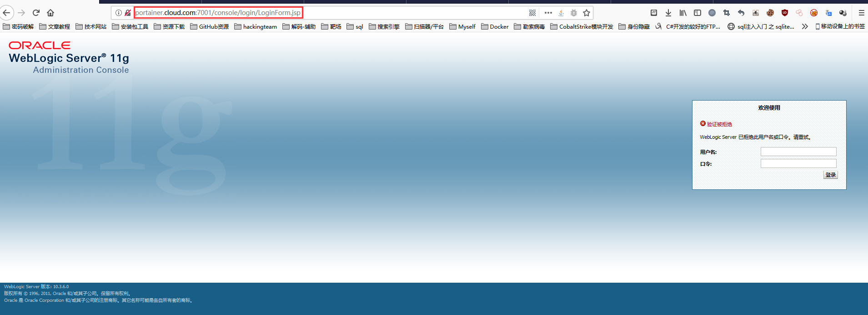Reload the current page
Viewport: 868px width, 315px height.
(36, 13)
